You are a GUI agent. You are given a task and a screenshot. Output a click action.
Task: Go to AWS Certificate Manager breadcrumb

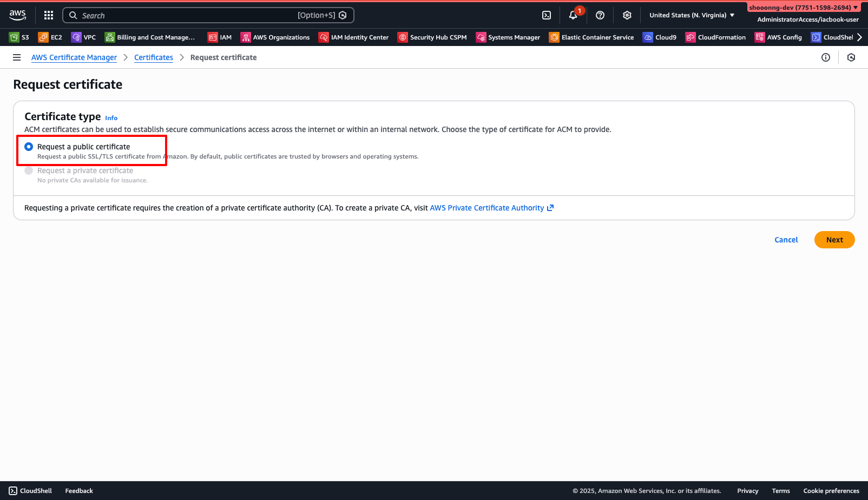(74, 57)
